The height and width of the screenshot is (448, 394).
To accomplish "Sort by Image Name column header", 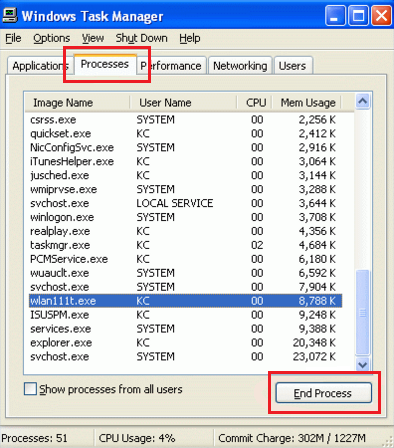I will point(77,103).
